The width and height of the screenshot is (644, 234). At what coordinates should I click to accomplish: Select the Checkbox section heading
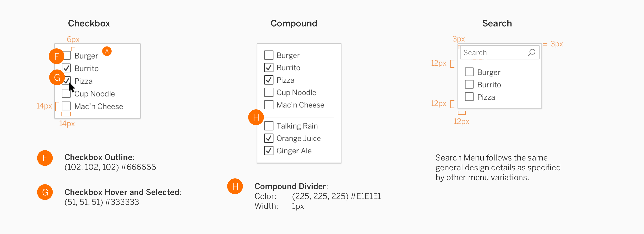click(x=89, y=23)
